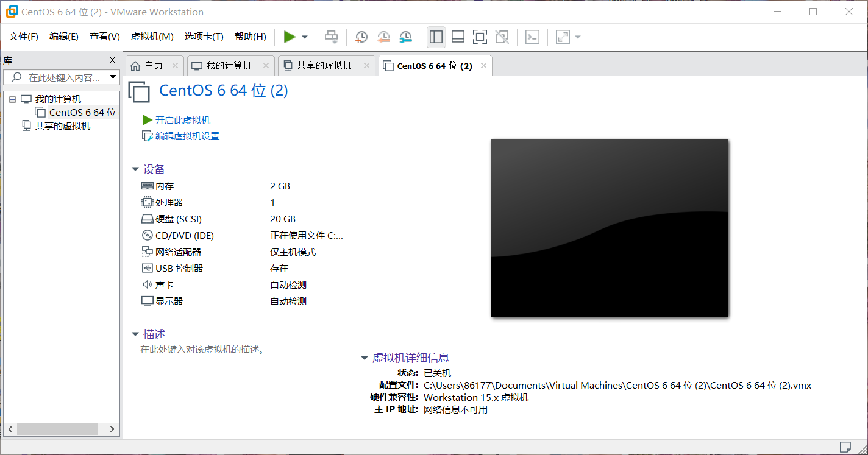The image size is (868, 455).
Task: Open the snapshot manager toolbar icon
Action: click(x=405, y=37)
